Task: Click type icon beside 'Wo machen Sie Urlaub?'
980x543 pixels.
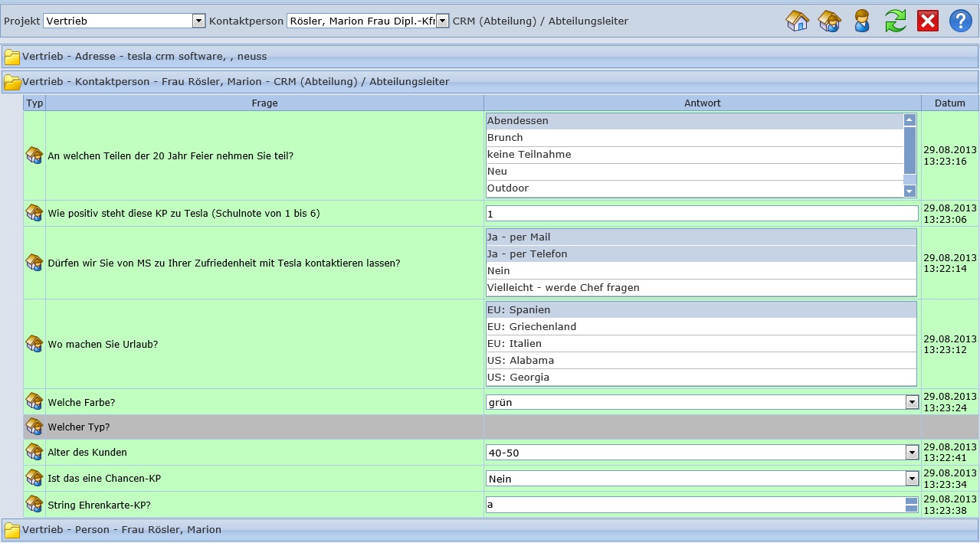Action: pos(34,344)
